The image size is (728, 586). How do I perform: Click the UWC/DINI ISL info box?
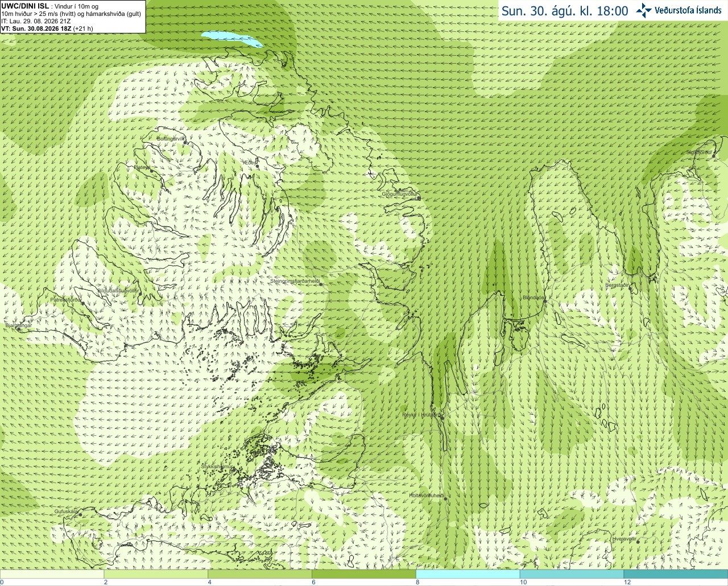[x=73, y=16]
